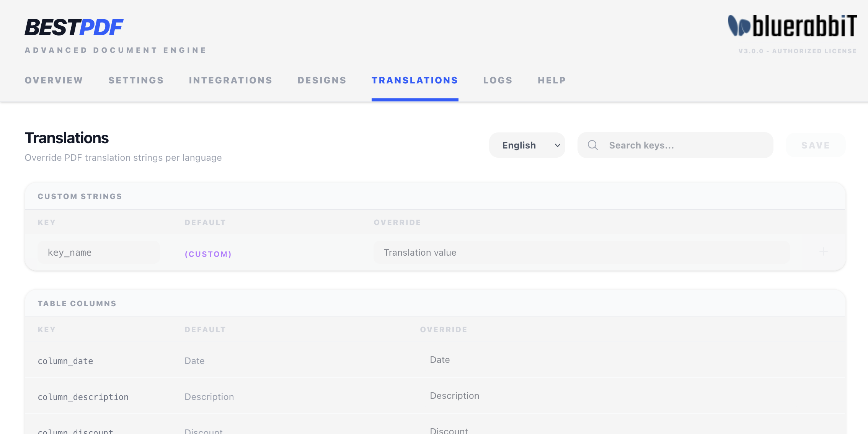Click the Save button

pyautogui.click(x=816, y=145)
